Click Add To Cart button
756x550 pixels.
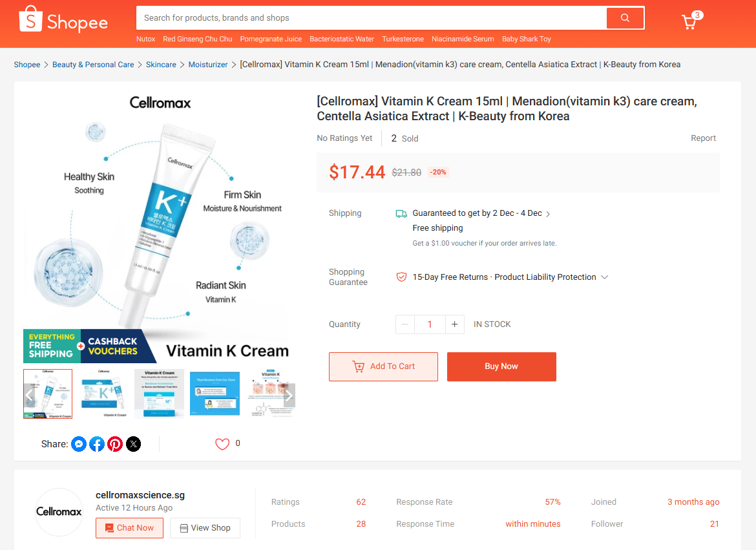[x=383, y=366]
